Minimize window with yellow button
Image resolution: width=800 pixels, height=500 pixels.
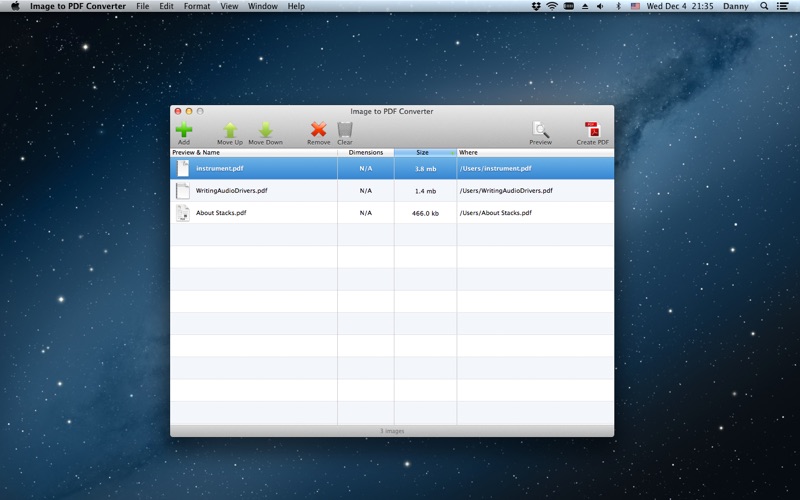click(x=189, y=111)
